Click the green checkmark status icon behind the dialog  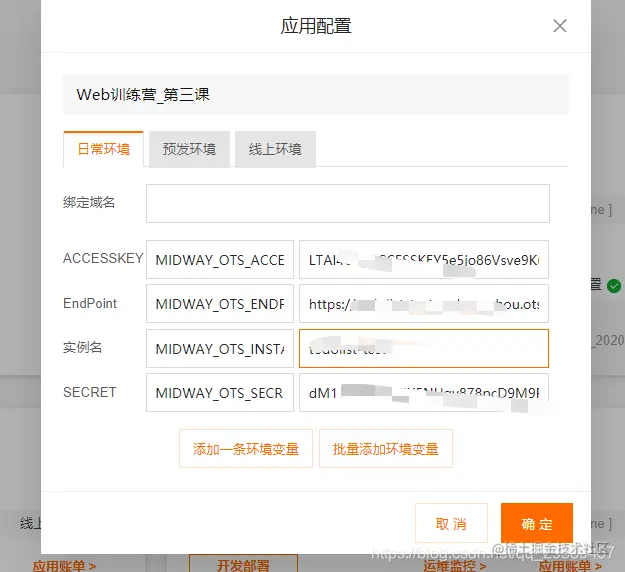(x=614, y=286)
